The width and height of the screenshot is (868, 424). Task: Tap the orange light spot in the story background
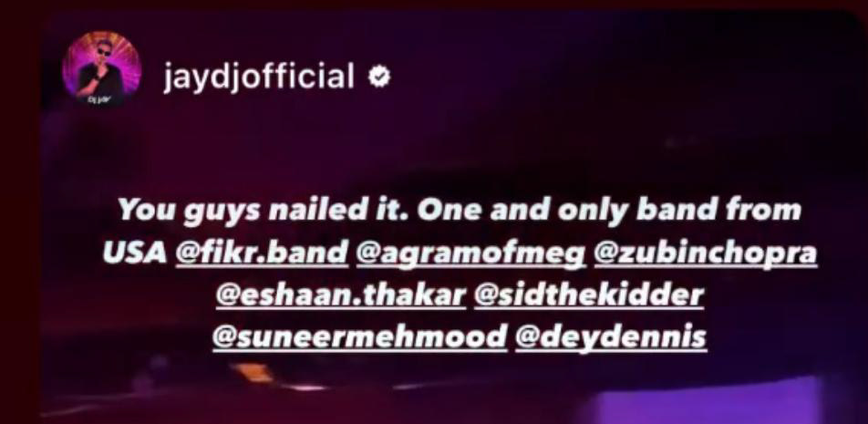253,373
